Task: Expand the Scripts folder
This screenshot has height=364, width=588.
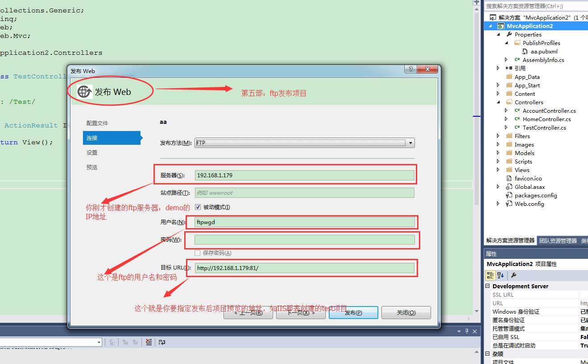Action: point(498,161)
